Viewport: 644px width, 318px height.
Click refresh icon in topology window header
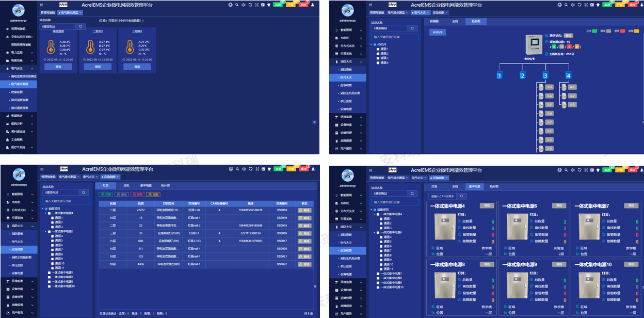(579, 5)
